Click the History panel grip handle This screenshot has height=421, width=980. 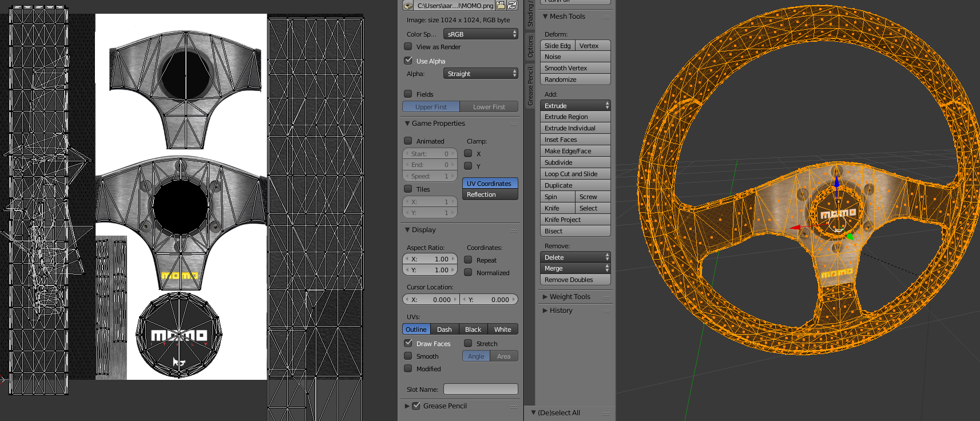[x=606, y=311]
